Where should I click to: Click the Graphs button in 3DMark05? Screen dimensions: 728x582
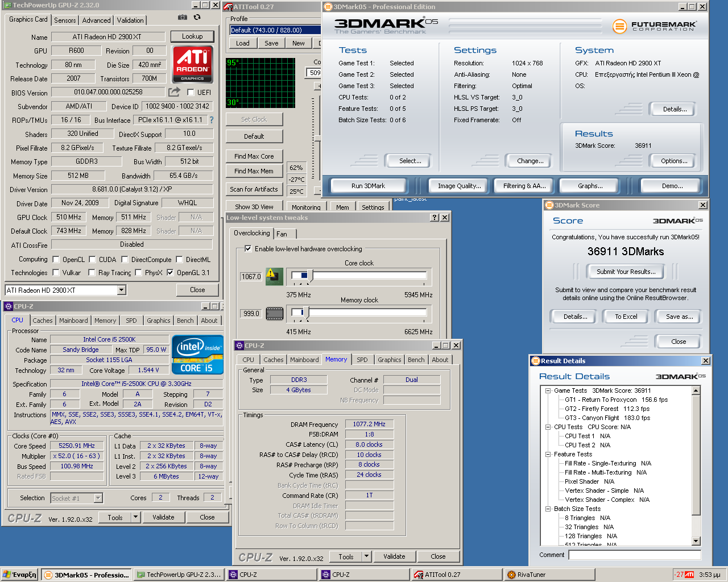point(590,186)
